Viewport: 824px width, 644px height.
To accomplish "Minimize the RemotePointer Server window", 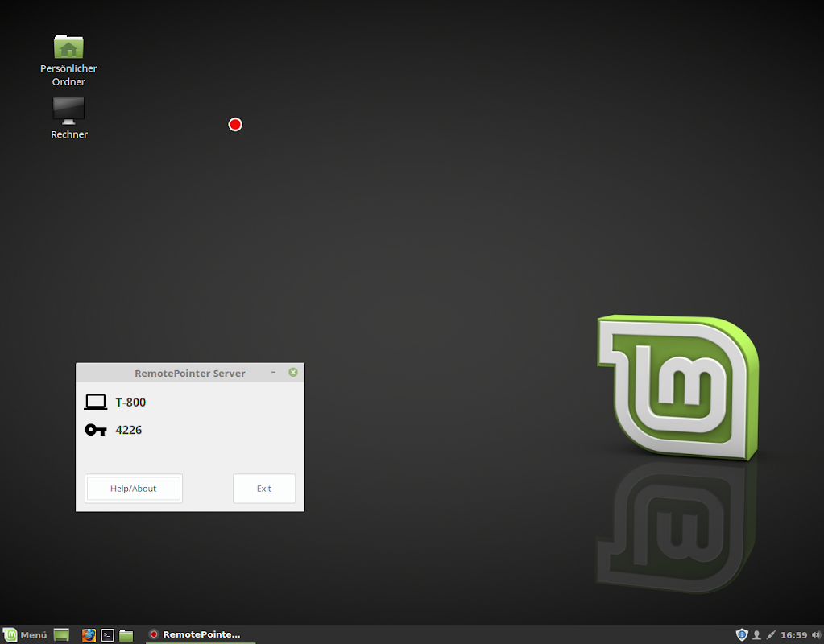I will point(273,373).
